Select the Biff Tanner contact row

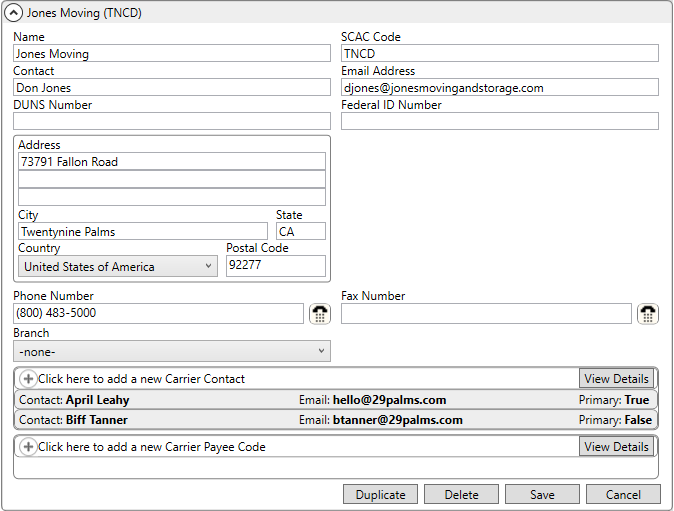[x=335, y=420]
